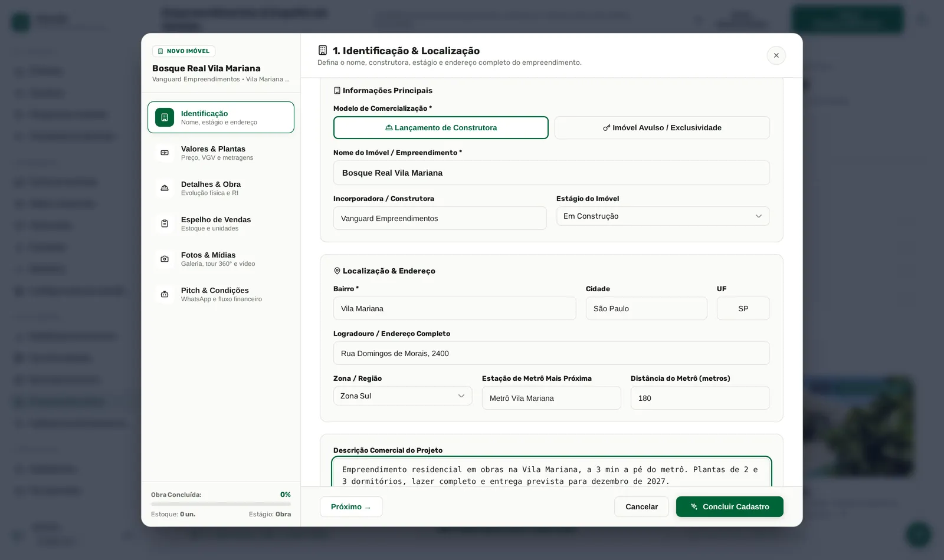Click the sparkle icon on Concluir Cadastro
Image resolution: width=944 pixels, height=560 pixels.
click(x=694, y=507)
